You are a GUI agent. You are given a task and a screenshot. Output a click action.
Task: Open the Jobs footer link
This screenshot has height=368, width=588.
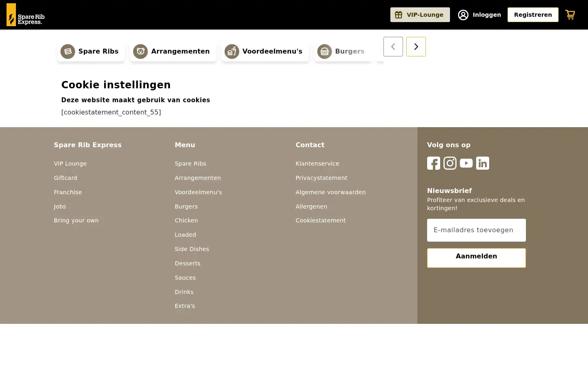[x=60, y=206]
